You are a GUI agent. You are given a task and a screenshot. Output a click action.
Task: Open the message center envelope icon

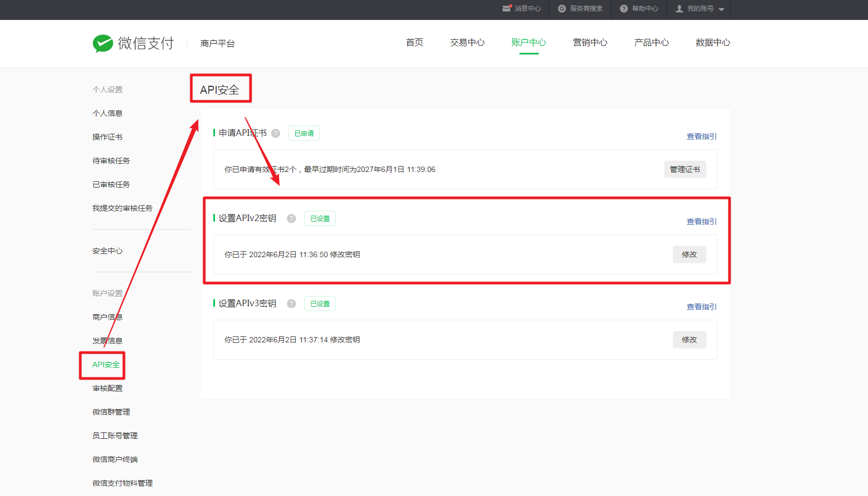(506, 9)
